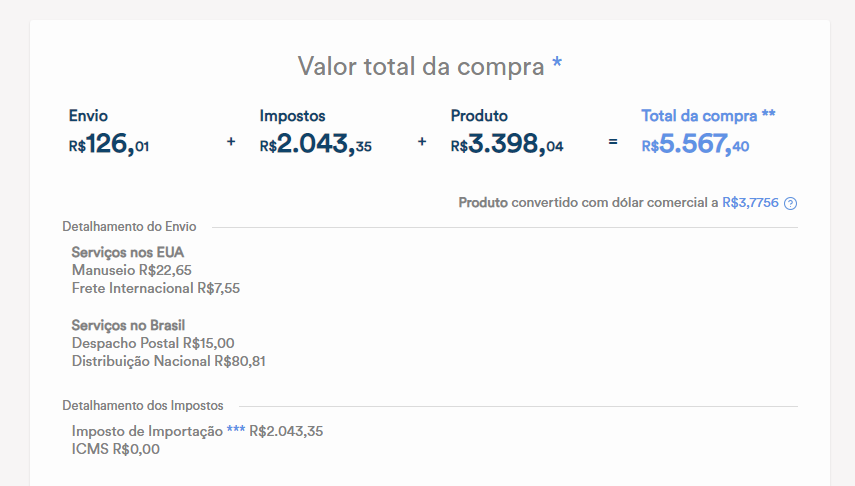This screenshot has width=855, height=486.
Task: Click the triple asterisk after Imposto de Importação
Action: [x=235, y=431]
